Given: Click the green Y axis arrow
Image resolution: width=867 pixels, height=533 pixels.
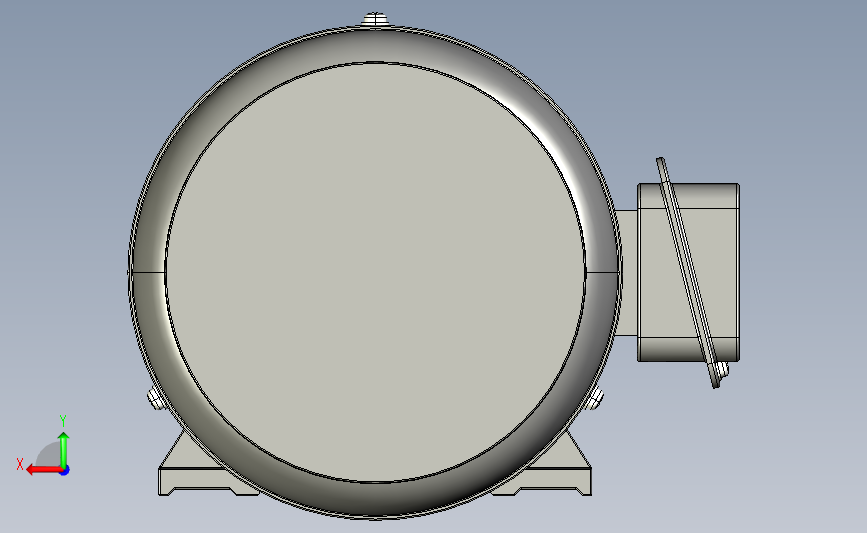Looking at the screenshot, I should tap(64, 448).
